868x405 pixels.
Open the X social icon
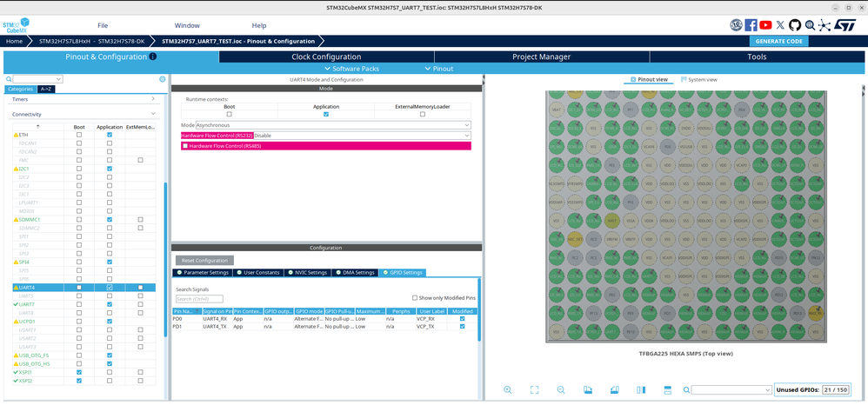(780, 25)
